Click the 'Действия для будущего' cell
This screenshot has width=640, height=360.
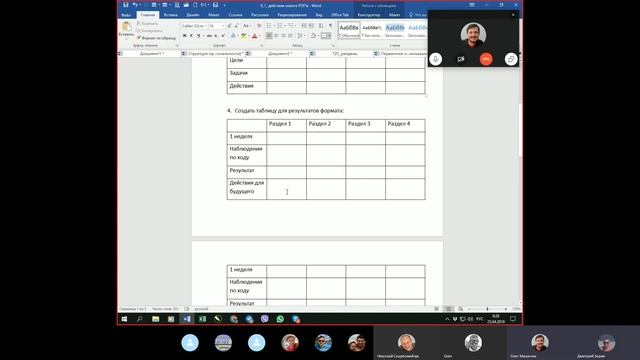pos(247,188)
